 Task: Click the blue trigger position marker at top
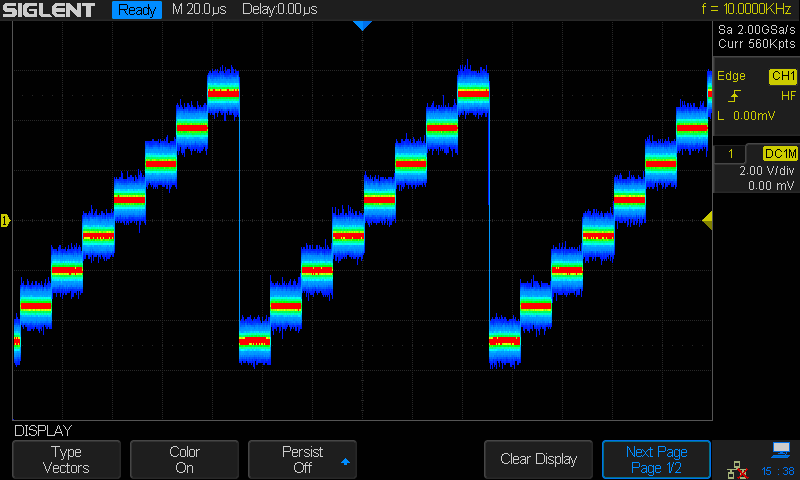point(362,26)
